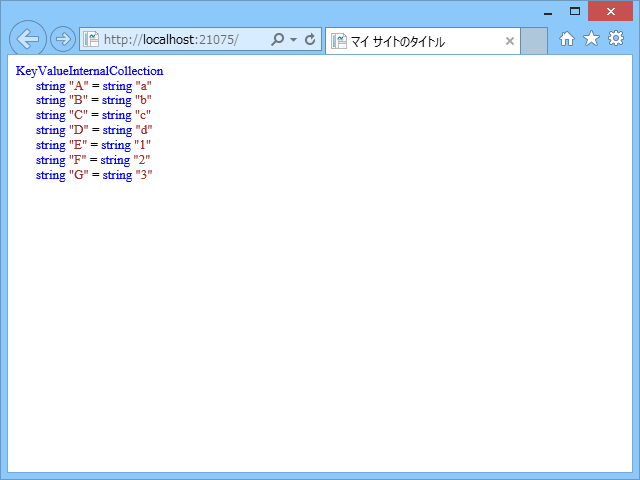Open the address bar autocomplete dropdown arrow
Viewport: 640px width, 480px height.
click(x=293, y=40)
